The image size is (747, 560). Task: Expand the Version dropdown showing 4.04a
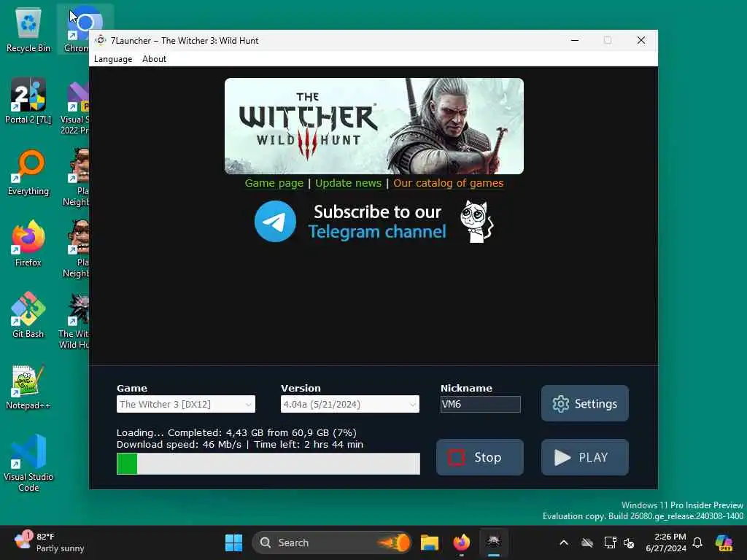(x=349, y=404)
